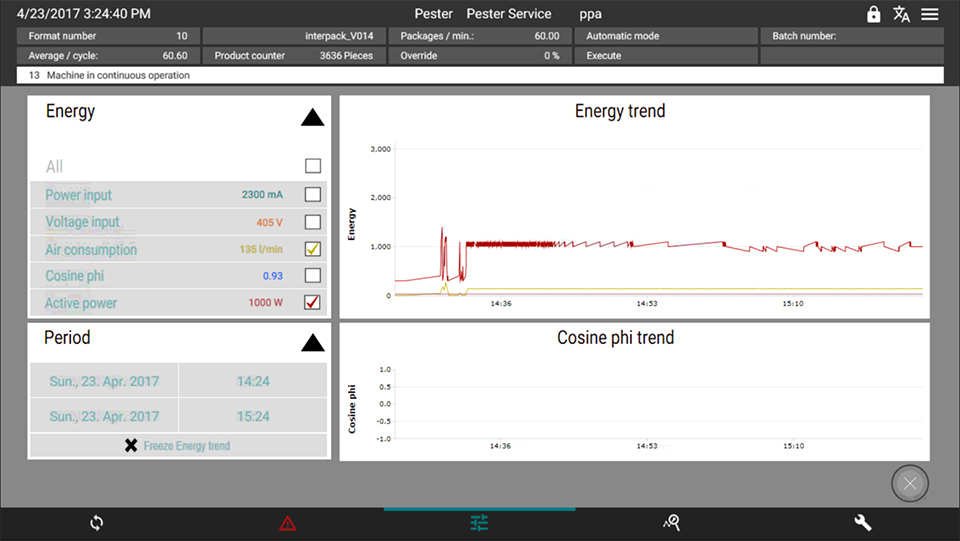
Task: Select the sliders settings icon in bottom bar
Action: point(480,523)
